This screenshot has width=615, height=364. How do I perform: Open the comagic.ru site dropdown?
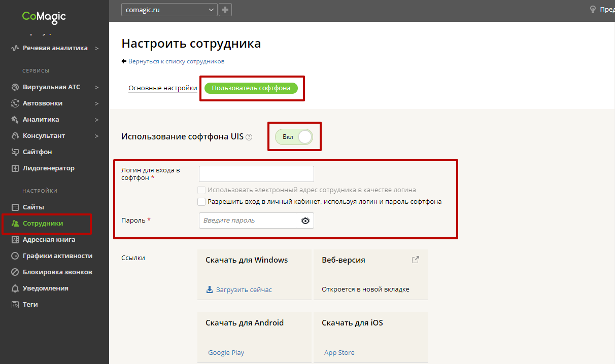click(x=169, y=10)
